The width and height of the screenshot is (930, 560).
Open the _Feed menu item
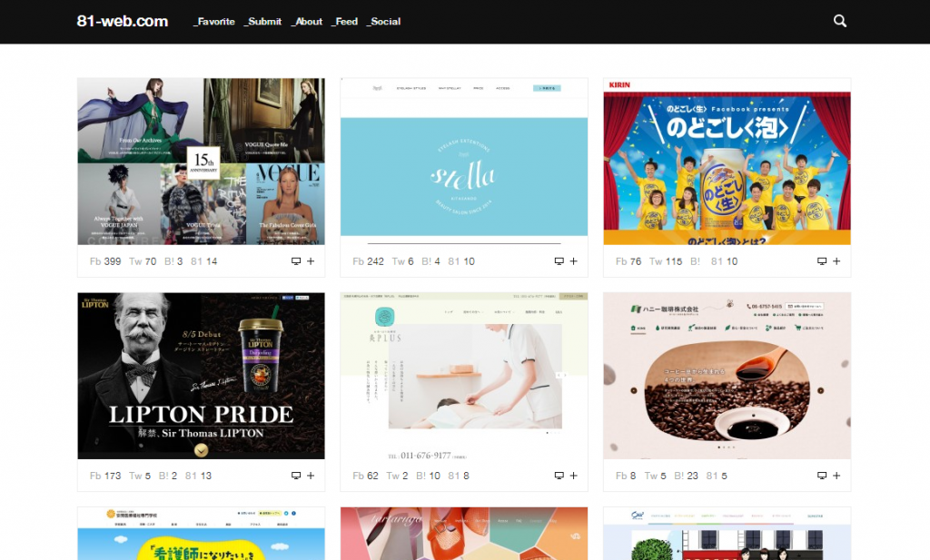click(x=344, y=22)
